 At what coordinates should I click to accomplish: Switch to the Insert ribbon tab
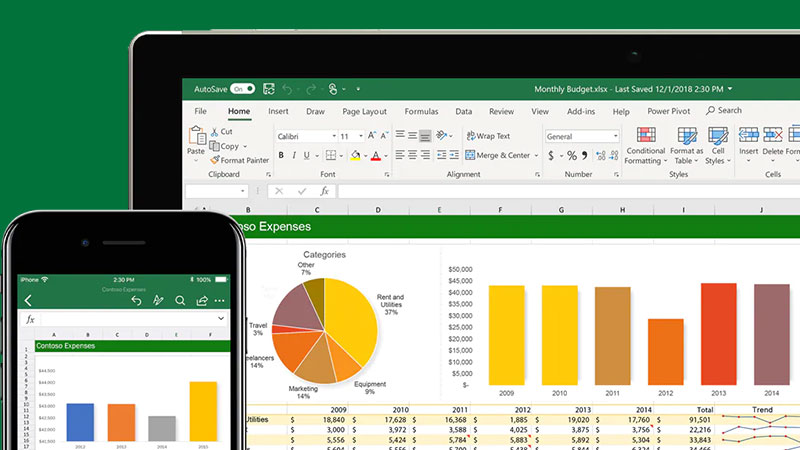click(278, 111)
